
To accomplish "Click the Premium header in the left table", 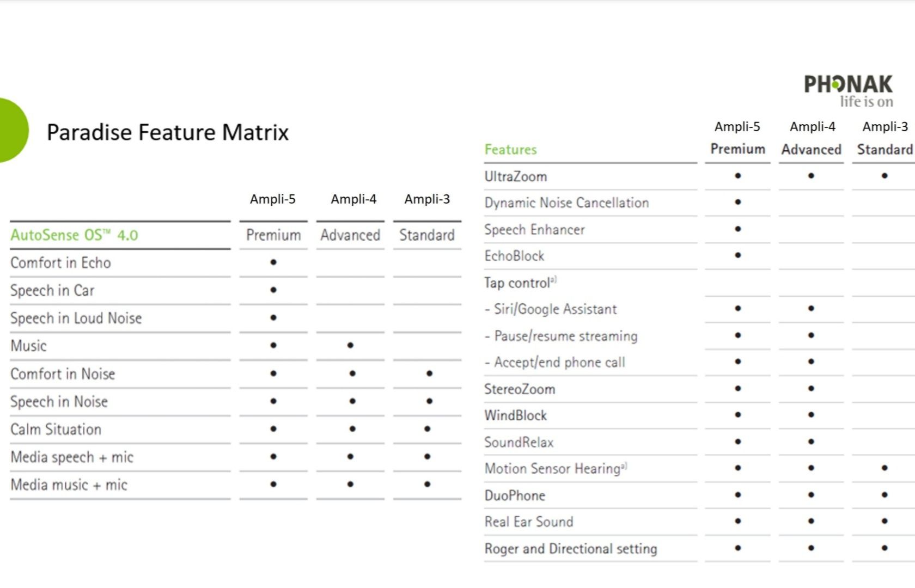I will click(273, 235).
